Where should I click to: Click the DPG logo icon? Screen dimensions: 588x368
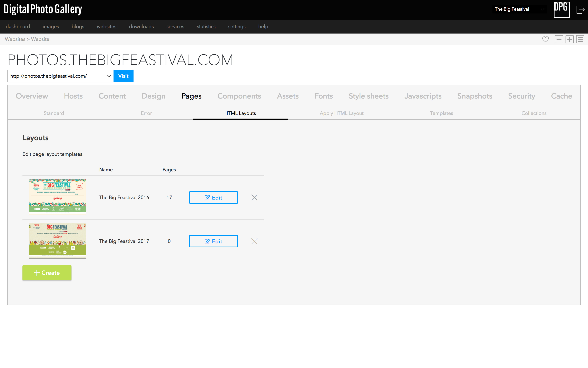(x=561, y=9)
